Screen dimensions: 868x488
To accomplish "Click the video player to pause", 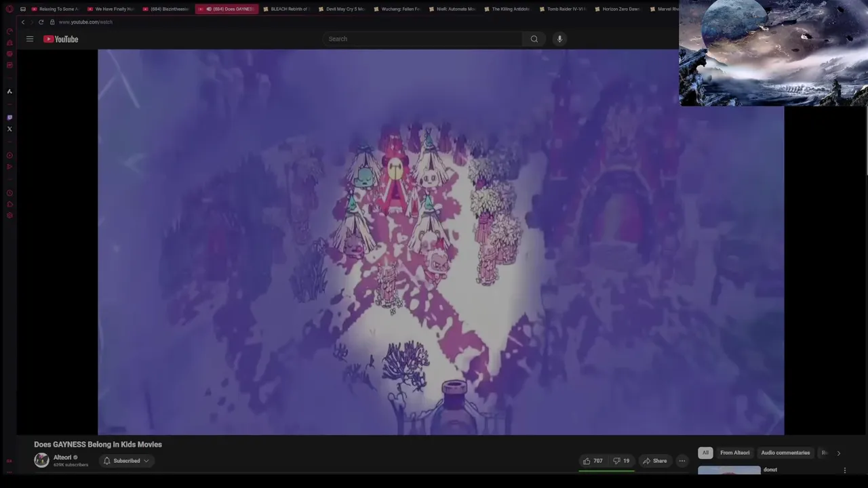I will coord(441,242).
